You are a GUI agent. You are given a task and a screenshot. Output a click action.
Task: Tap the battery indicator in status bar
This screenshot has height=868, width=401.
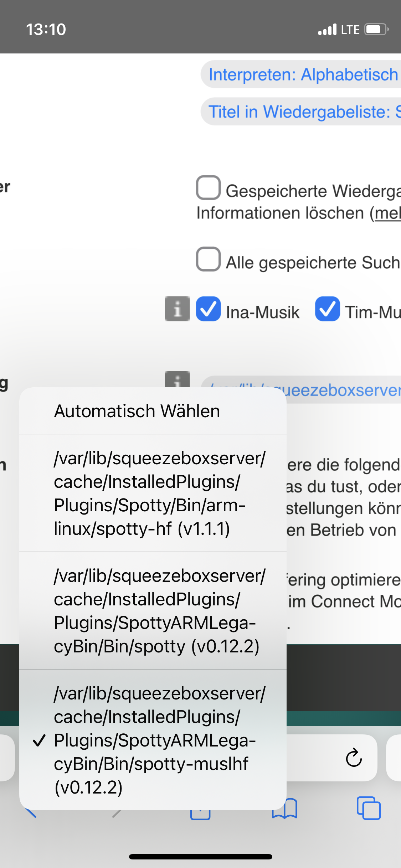[x=376, y=29]
